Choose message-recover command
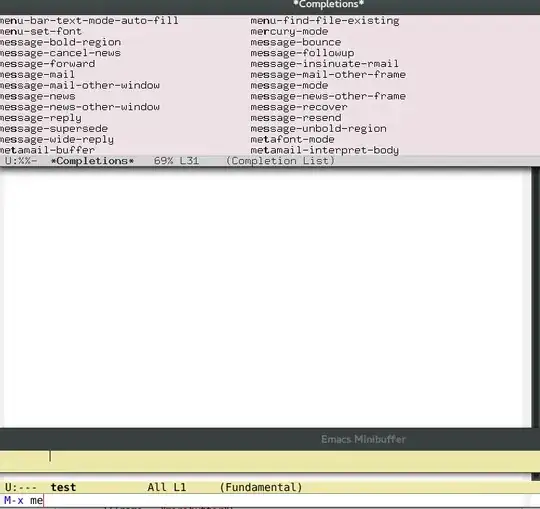Image resolution: width=540 pixels, height=509 pixels. [299, 107]
